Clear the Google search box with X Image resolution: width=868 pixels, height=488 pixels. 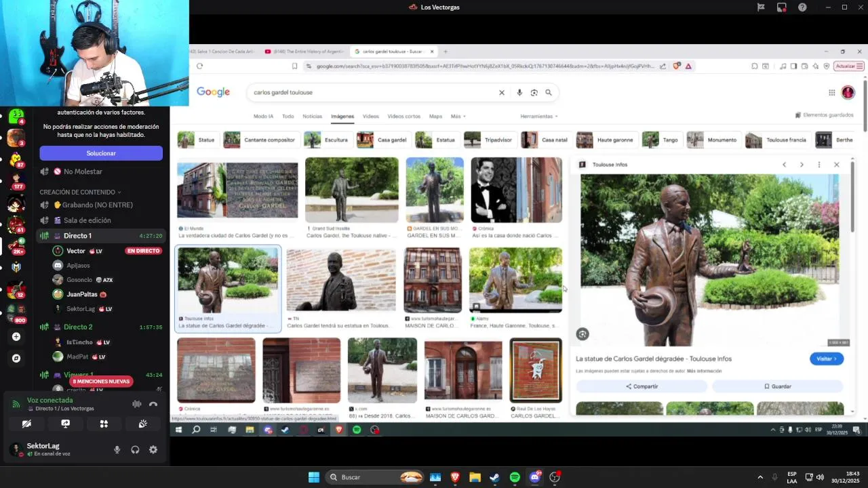(x=502, y=93)
